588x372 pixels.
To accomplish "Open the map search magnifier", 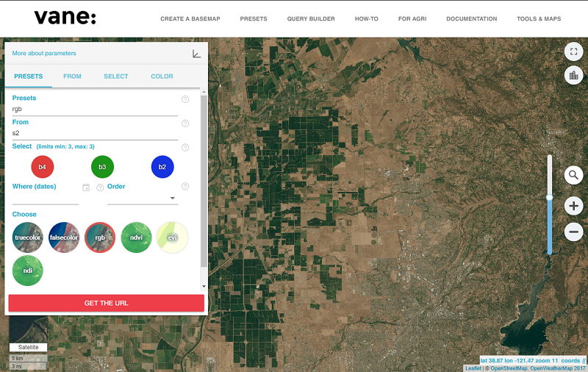I will (573, 175).
